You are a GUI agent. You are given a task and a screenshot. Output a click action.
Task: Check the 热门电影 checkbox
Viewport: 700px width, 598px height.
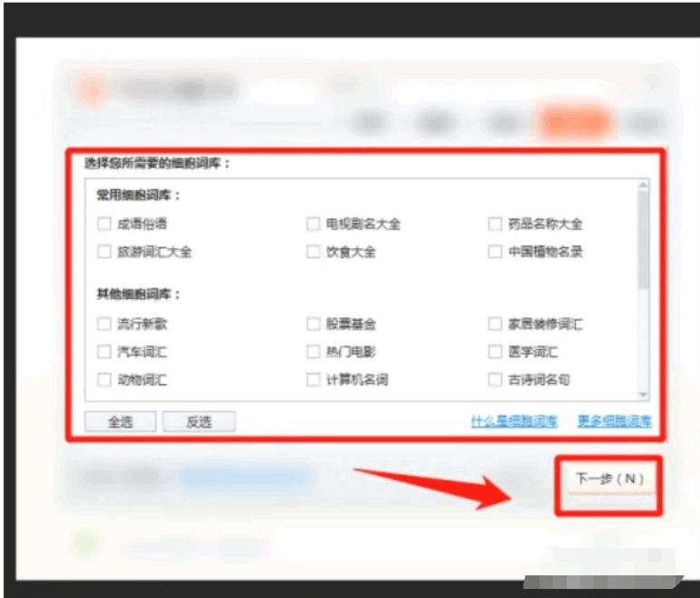(314, 352)
